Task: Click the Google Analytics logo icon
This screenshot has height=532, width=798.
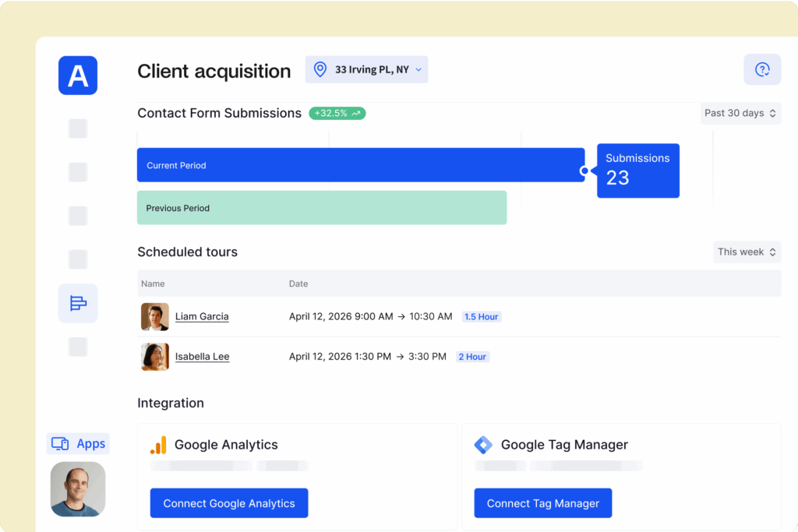Action: click(x=159, y=445)
